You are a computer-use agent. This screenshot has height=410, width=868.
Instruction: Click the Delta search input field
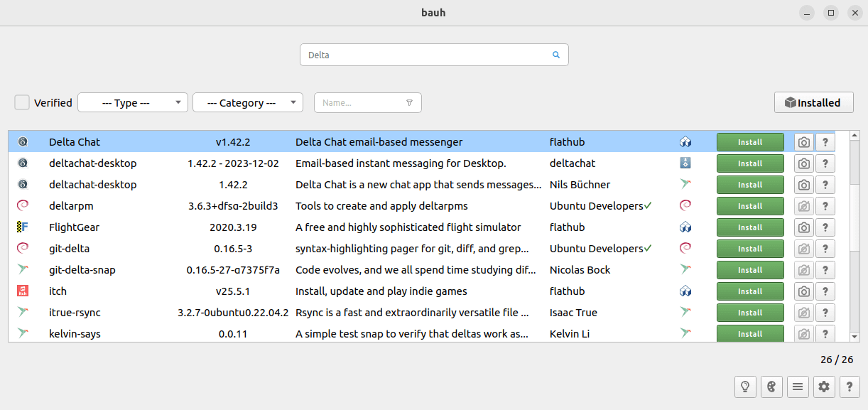[434, 55]
